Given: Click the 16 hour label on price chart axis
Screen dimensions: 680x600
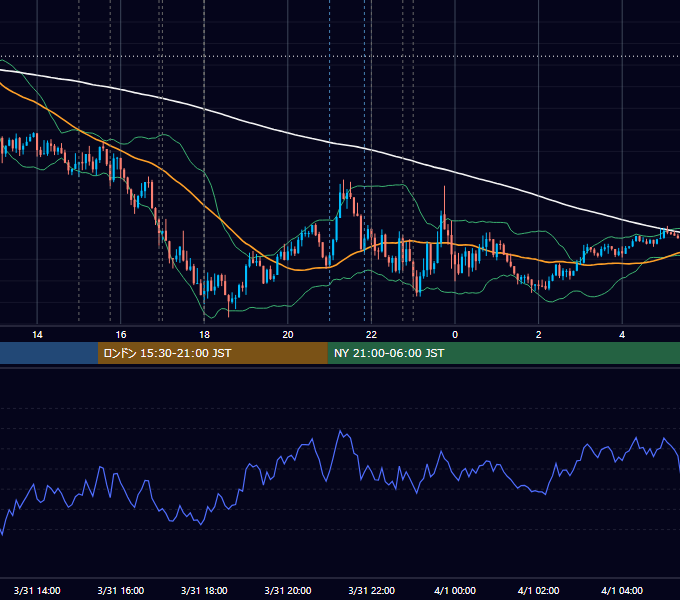Looking at the screenshot, I should point(121,335).
